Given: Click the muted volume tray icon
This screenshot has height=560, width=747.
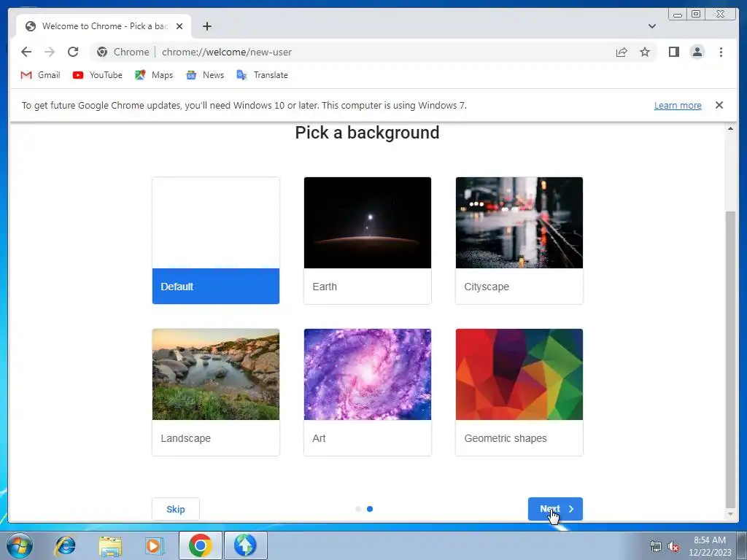Looking at the screenshot, I should [673, 546].
